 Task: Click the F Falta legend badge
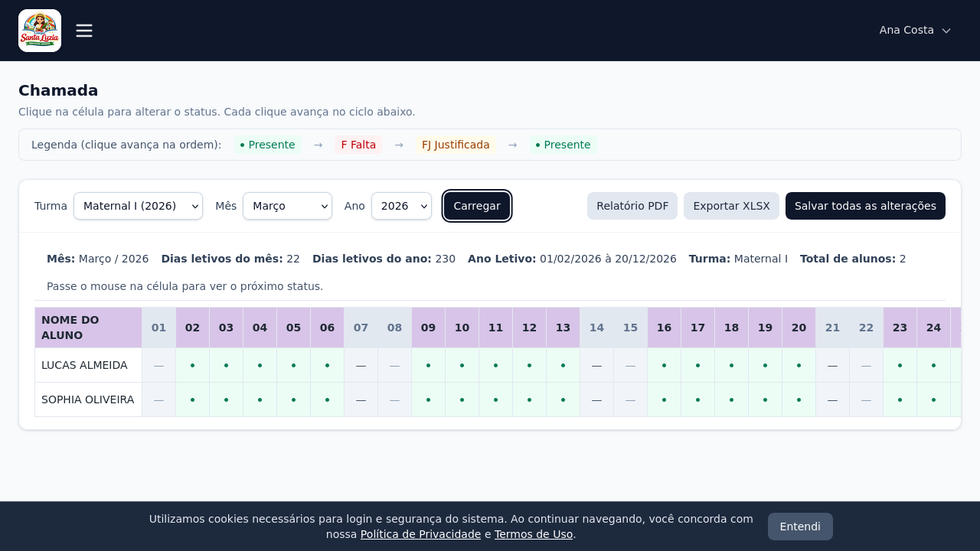(358, 145)
